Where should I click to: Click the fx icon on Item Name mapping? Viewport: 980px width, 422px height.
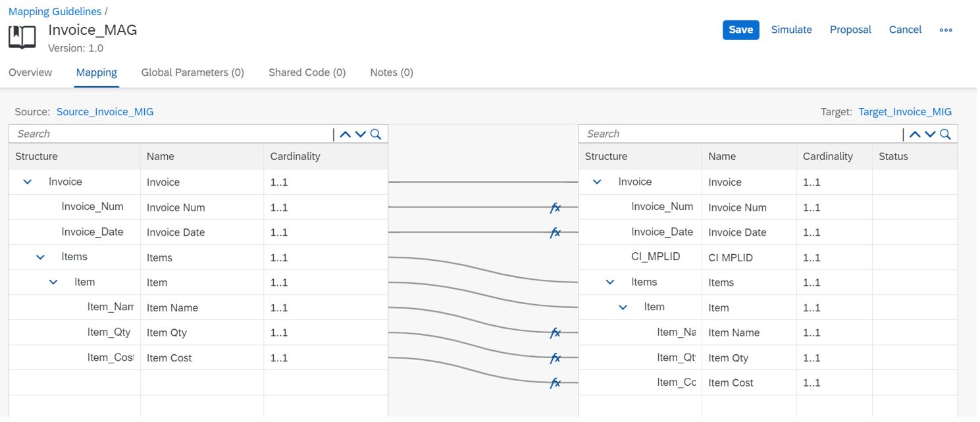[x=556, y=332]
